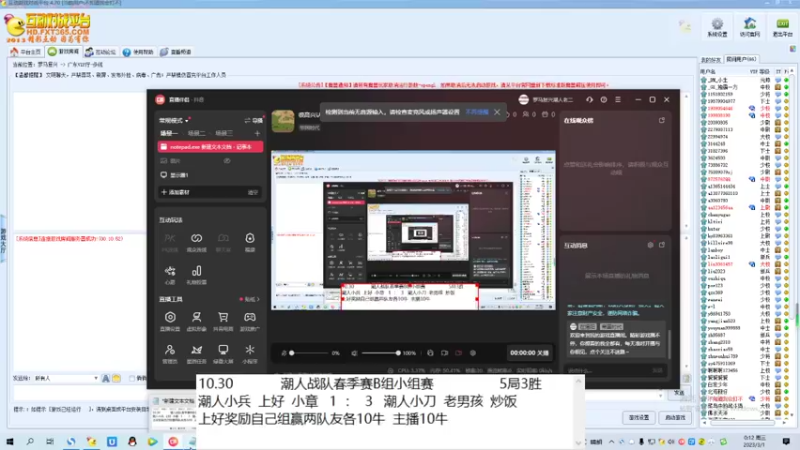This screenshot has height=450, width=800.
Task: Switch to Scene Three tab
Action: [224, 134]
